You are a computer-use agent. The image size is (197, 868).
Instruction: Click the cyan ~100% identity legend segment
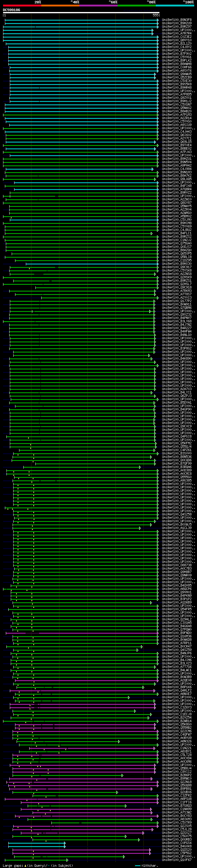[x=175, y=6]
